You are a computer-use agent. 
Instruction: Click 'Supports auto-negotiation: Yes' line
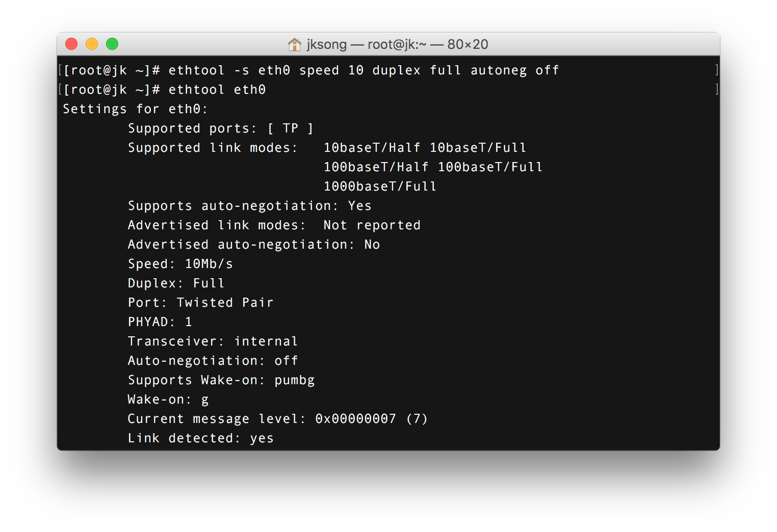250,206
